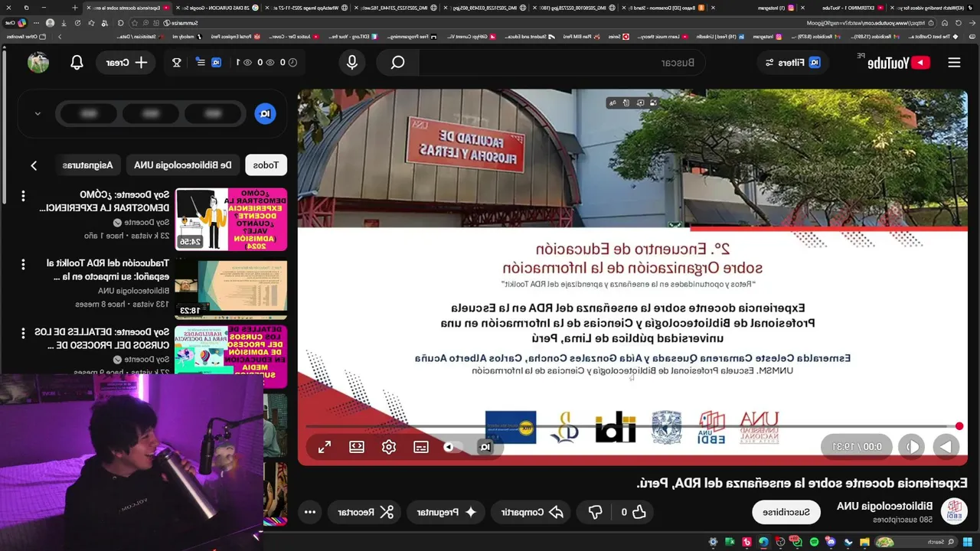
Task: Like the video with thumbs up
Action: (633, 512)
